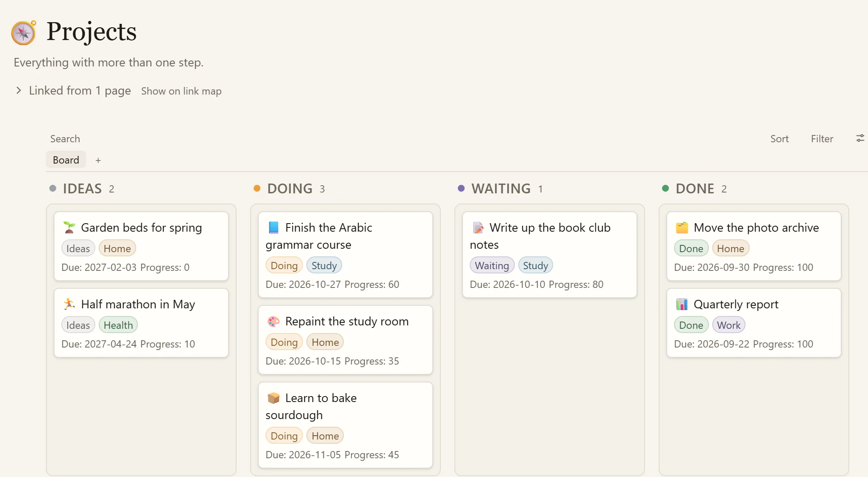The image size is (868, 477).
Task: Click the Ideas tag on Garden beds card
Action: (78, 248)
